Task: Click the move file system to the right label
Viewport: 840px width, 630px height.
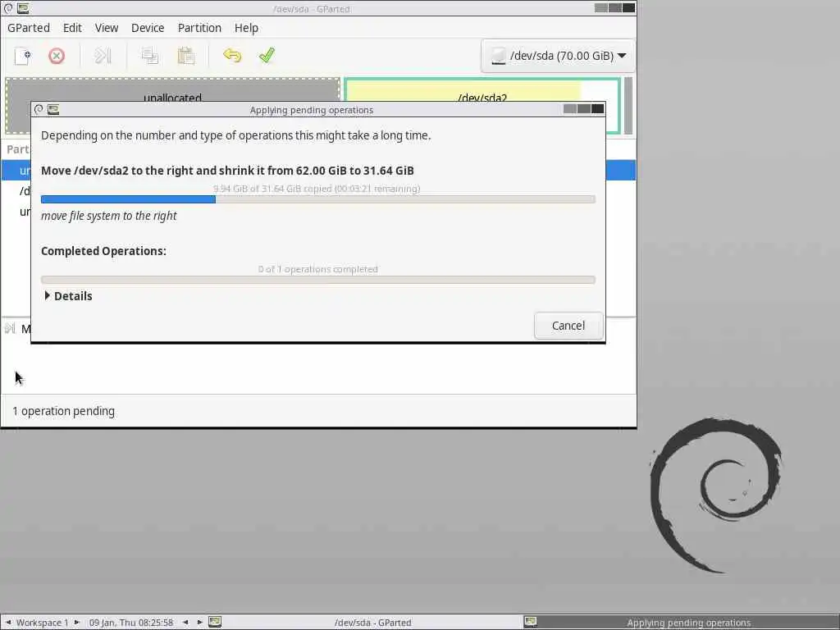Action: (x=109, y=216)
